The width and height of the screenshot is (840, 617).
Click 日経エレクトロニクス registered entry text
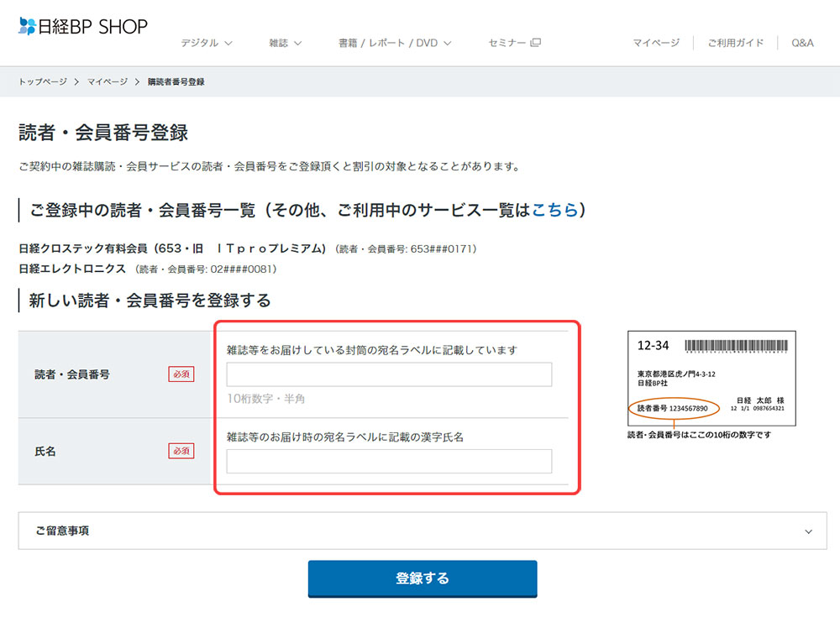tap(72, 269)
